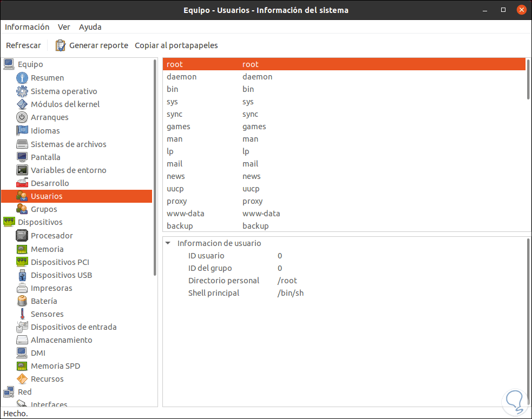Click the Arranques power icon
This screenshot has height=419, width=532.
tap(22, 117)
